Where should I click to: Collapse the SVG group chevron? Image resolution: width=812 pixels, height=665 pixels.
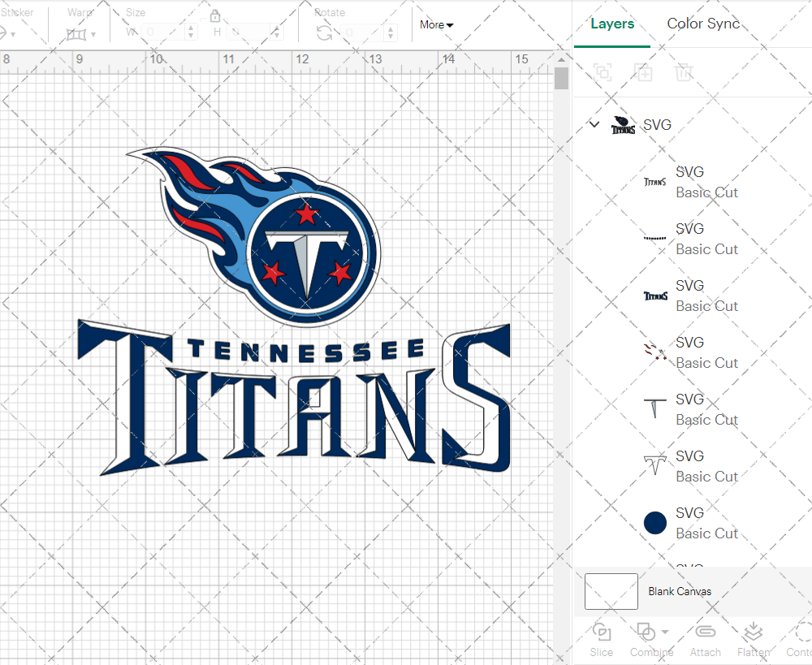594,124
